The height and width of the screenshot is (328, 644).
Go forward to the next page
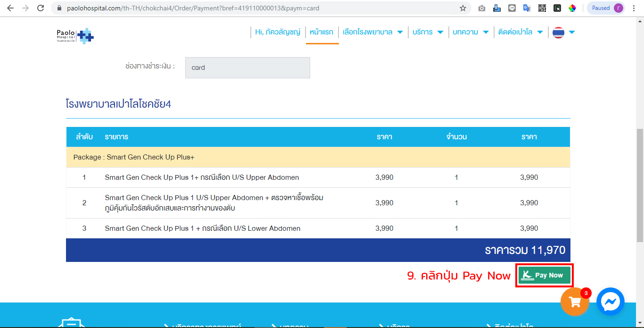pos(25,8)
